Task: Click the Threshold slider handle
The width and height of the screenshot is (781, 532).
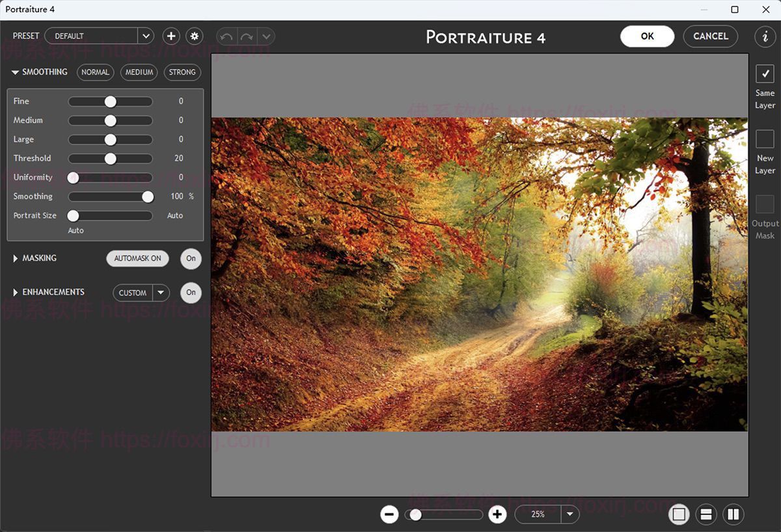Action: 111,158
